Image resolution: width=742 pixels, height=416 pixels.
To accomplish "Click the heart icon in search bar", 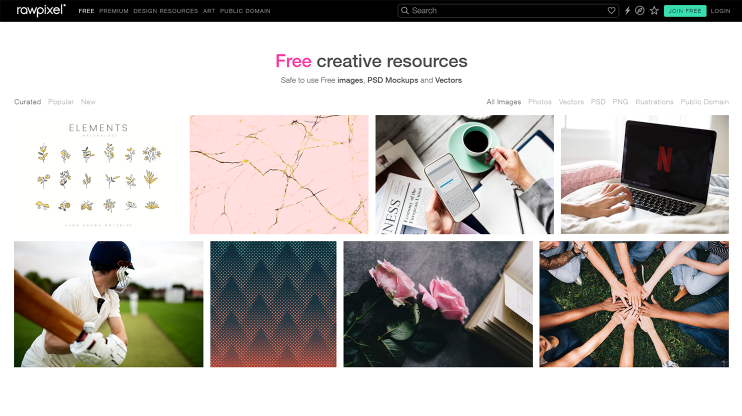I will [611, 10].
